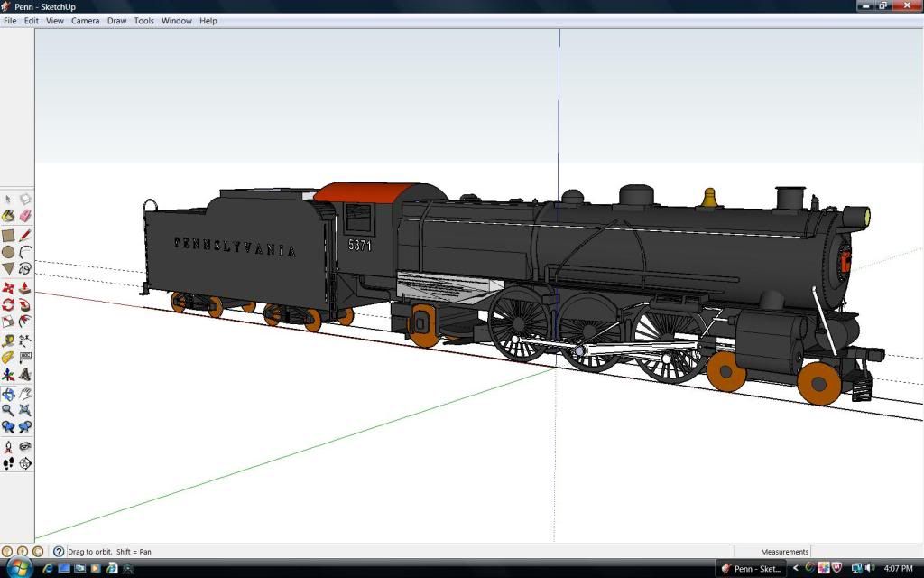Select the Section Plane tool
The width and height of the screenshot is (924, 578).
(24, 463)
